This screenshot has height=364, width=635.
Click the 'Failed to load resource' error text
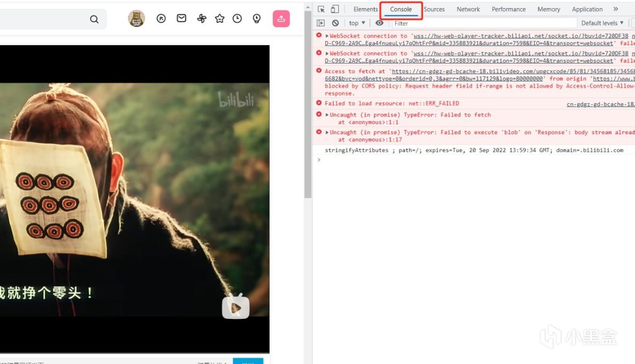(x=392, y=103)
